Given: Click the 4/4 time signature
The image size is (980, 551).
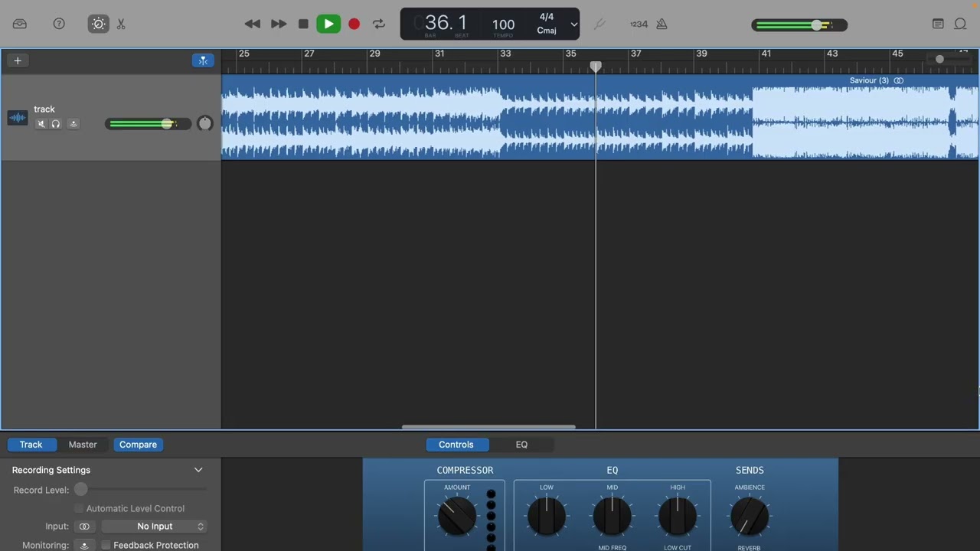Looking at the screenshot, I should pos(547,17).
